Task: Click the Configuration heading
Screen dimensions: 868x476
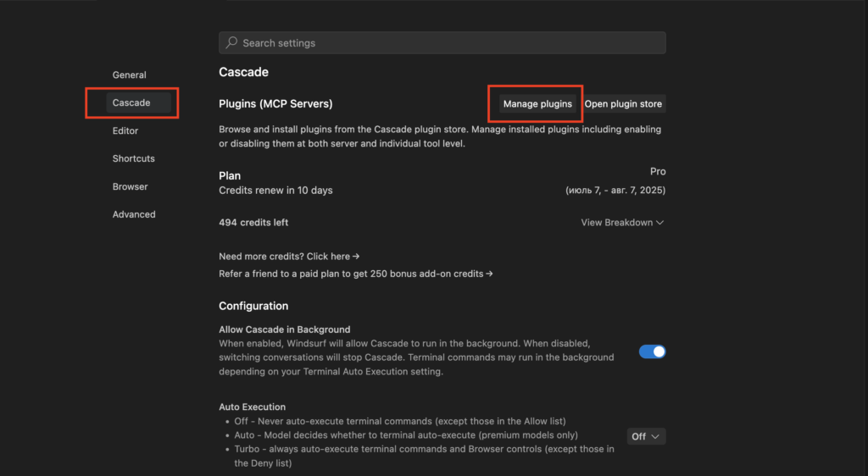Action: coord(253,306)
